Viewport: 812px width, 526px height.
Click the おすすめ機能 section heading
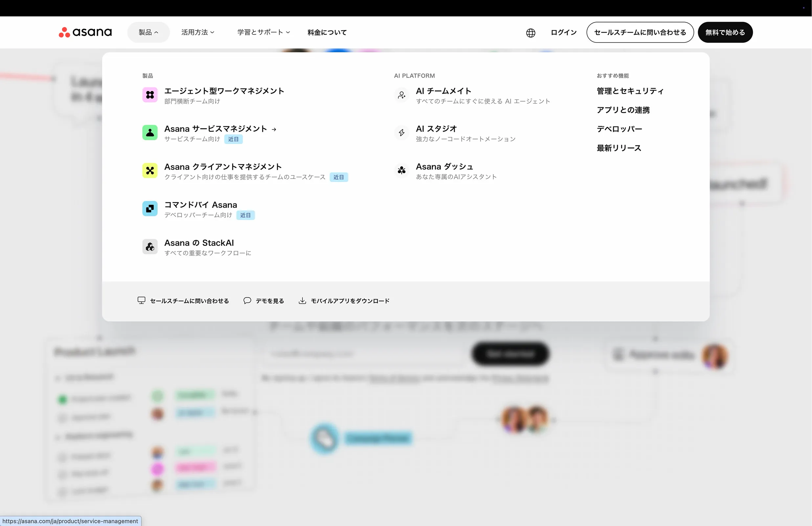(x=612, y=76)
